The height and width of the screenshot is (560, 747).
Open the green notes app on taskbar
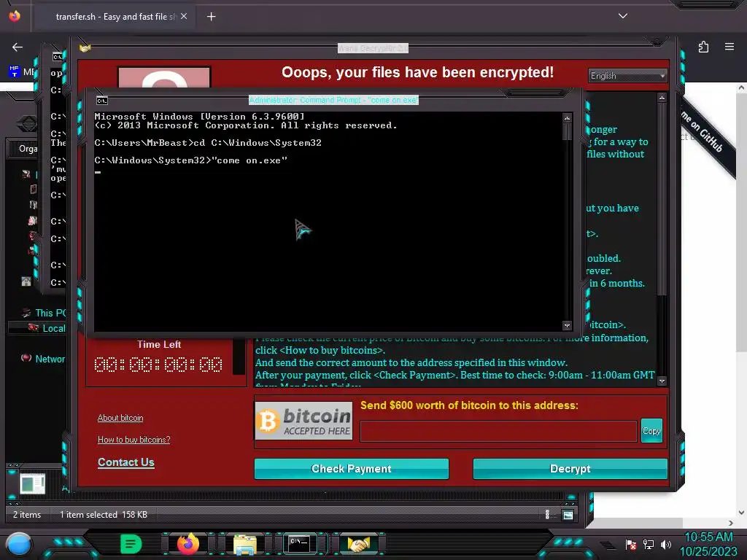coord(131,544)
